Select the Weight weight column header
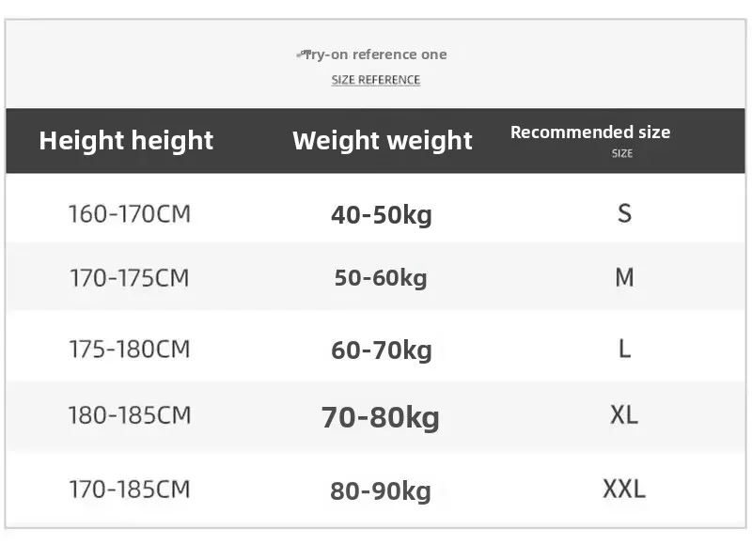The image size is (752, 560). [382, 141]
